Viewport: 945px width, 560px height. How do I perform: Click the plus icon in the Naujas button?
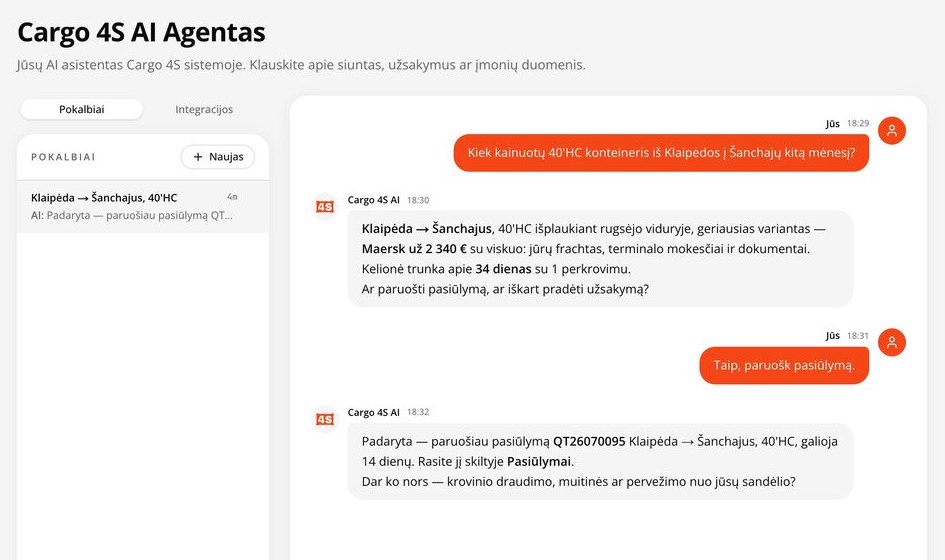pos(198,157)
